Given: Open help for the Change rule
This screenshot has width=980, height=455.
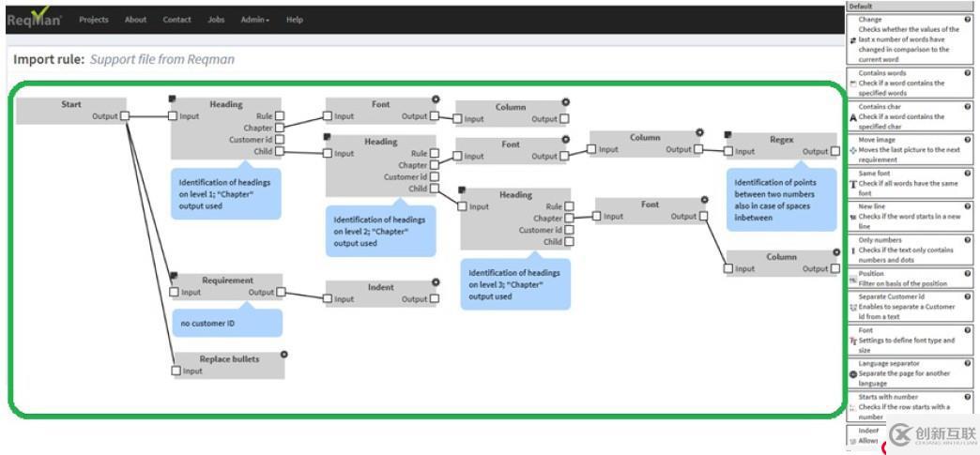Looking at the screenshot, I should pos(968,20).
